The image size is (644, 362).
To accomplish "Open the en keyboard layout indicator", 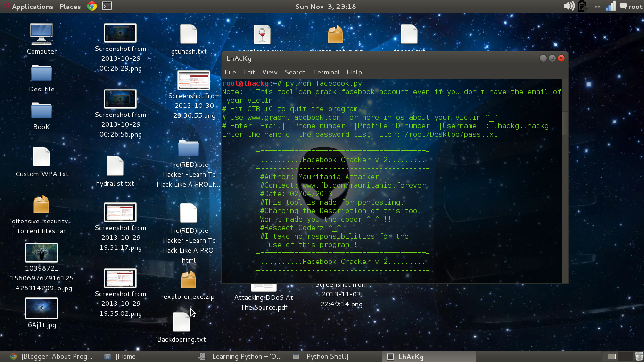I will tap(597, 7).
